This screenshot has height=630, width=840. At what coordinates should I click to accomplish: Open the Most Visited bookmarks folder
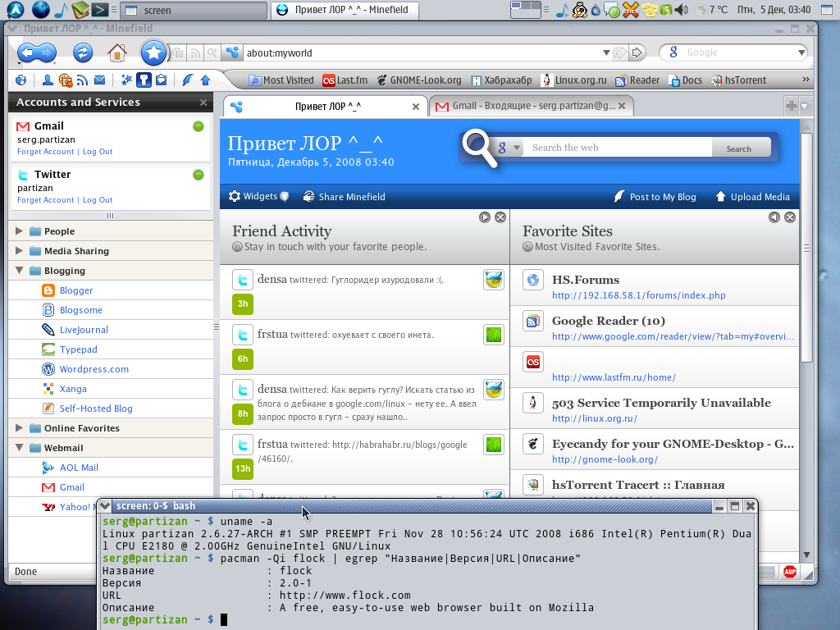(x=281, y=80)
